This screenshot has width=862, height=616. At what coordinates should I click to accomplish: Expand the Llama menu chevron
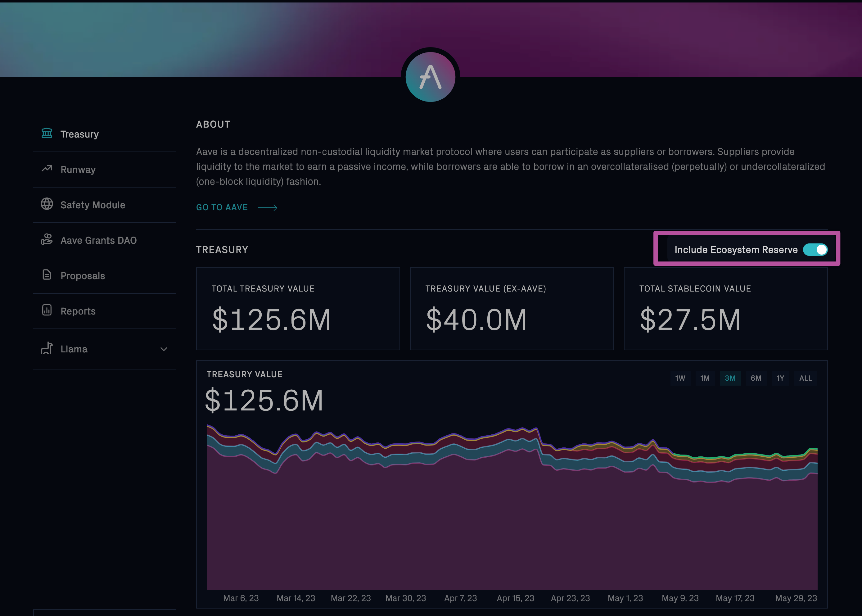click(164, 349)
